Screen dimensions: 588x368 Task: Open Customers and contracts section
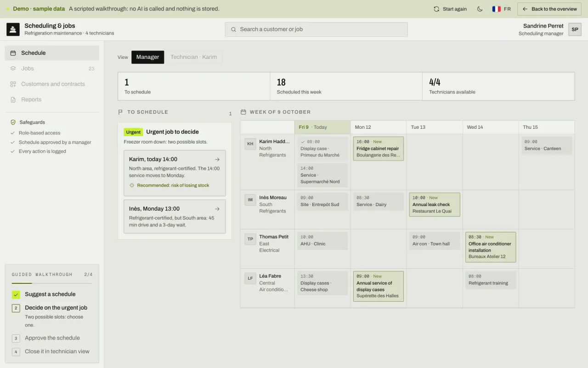point(52,84)
